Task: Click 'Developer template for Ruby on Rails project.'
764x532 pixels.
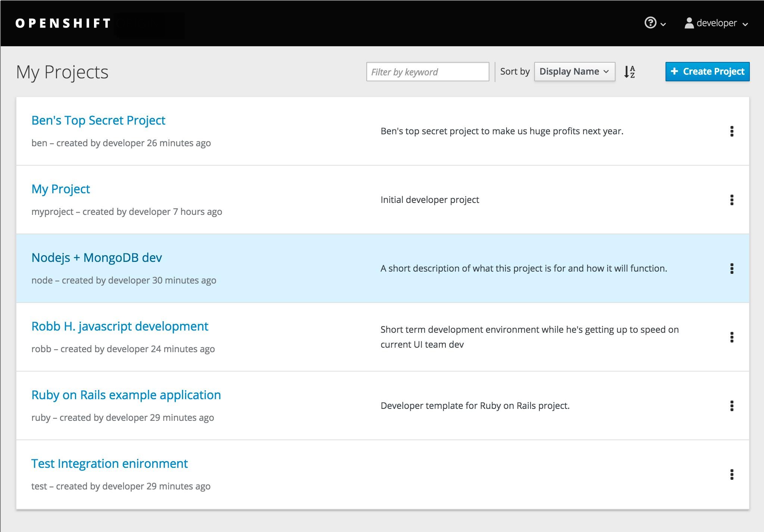Action: click(475, 406)
